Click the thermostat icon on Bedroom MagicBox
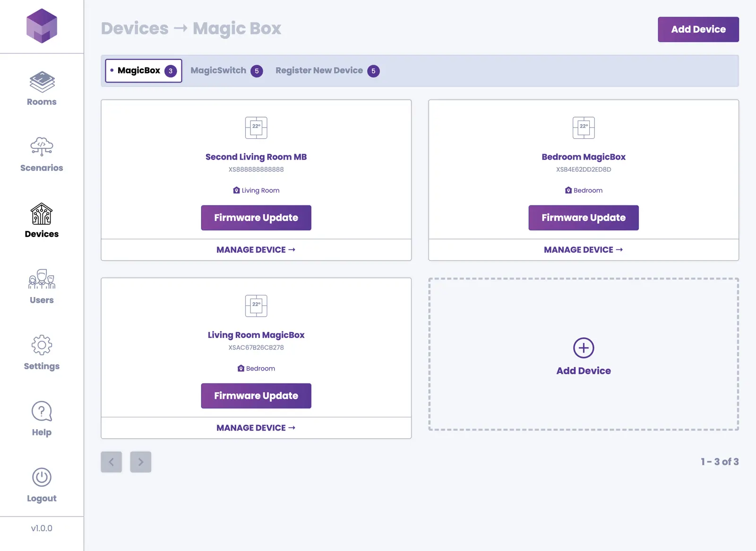This screenshot has height=551, width=756. click(x=584, y=128)
